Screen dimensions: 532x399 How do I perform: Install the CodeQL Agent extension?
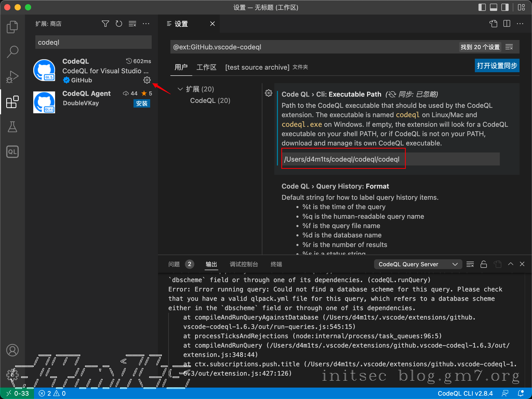point(142,103)
